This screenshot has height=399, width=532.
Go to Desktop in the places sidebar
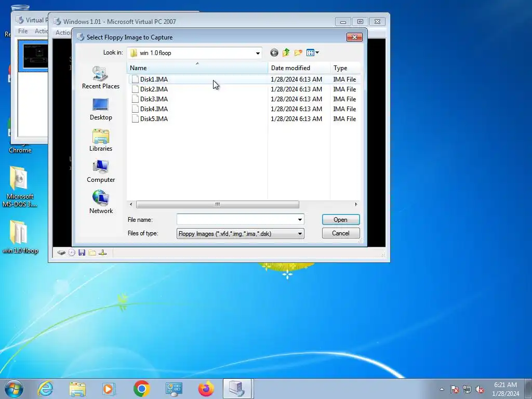pos(101,109)
